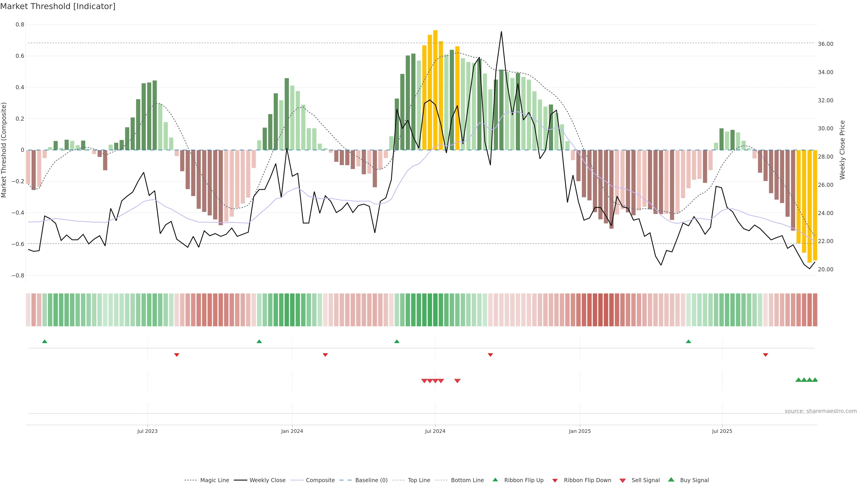Image resolution: width=868 pixels, height=488 pixels.
Task: Click the green Buy Signal triangle in the legend
Action: pos(671,480)
